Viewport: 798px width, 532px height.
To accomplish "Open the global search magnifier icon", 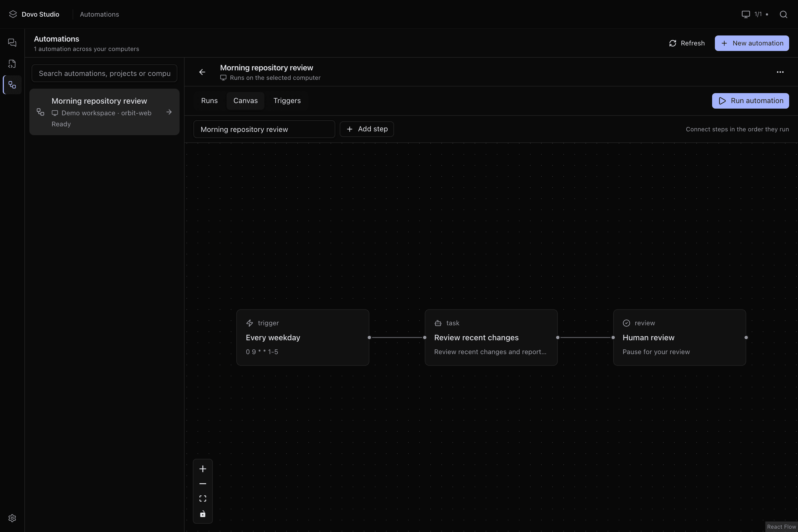I will (x=783, y=14).
